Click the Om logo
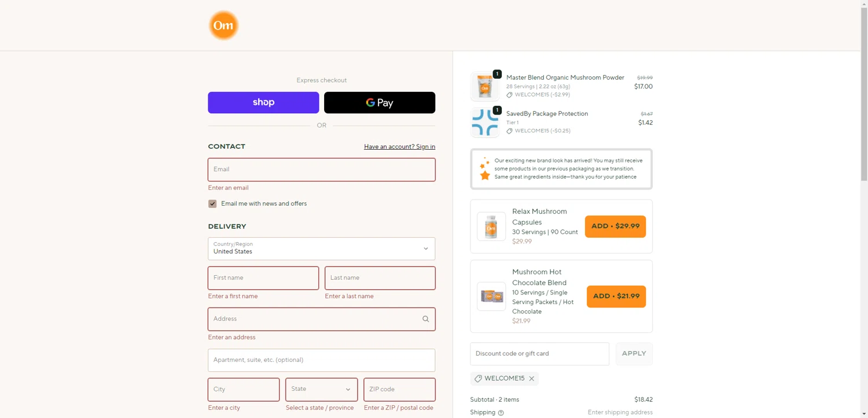This screenshot has width=868, height=418. tap(223, 25)
